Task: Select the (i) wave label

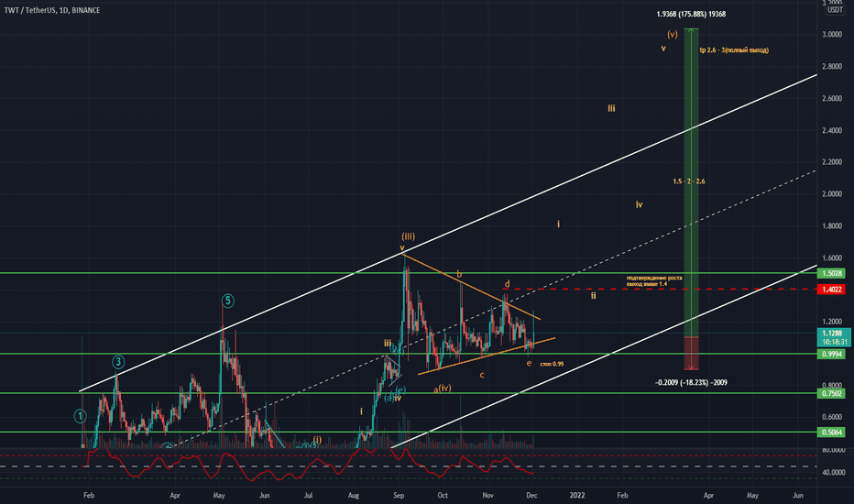Action: 318,440
